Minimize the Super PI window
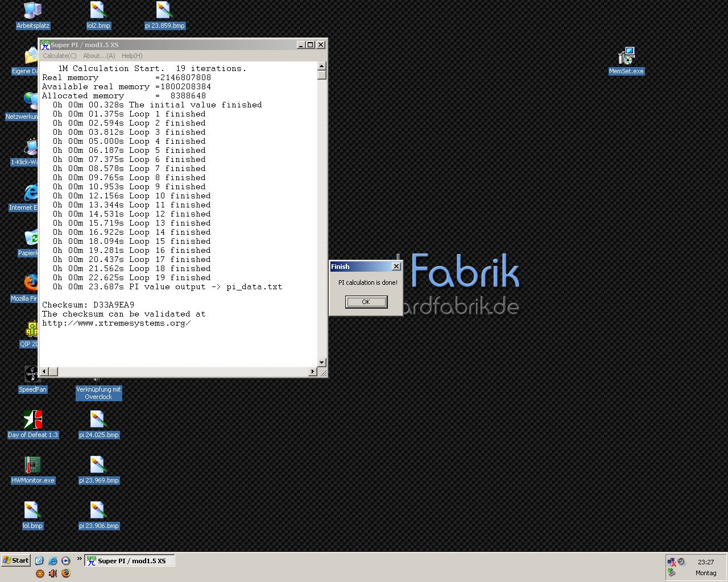This screenshot has width=728, height=582. pyautogui.click(x=301, y=44)
